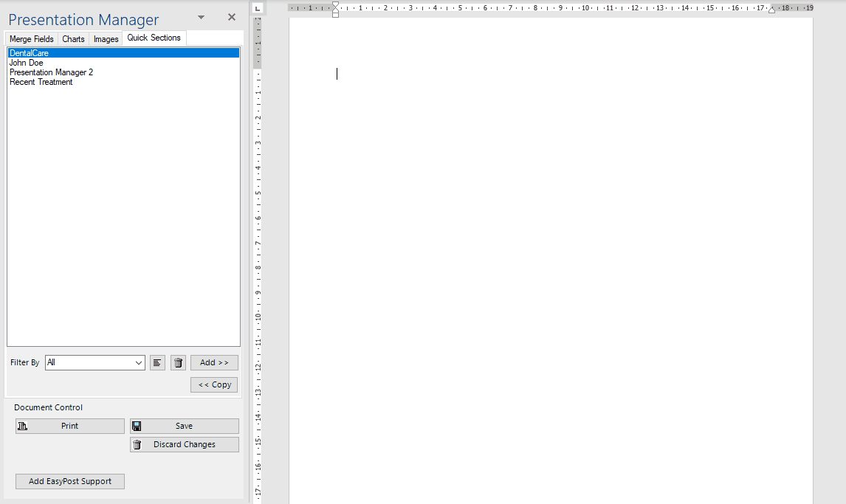Click the trash icon on Discard Changes
Image resolution: width=846 pixels, height=504 pixels.
tap(137, 444)
